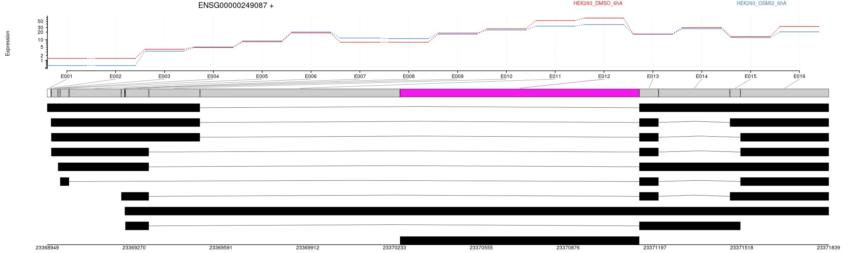Click y-axis tick value 30
Viewport: 868px width, 253px height.
click(41, 27)
